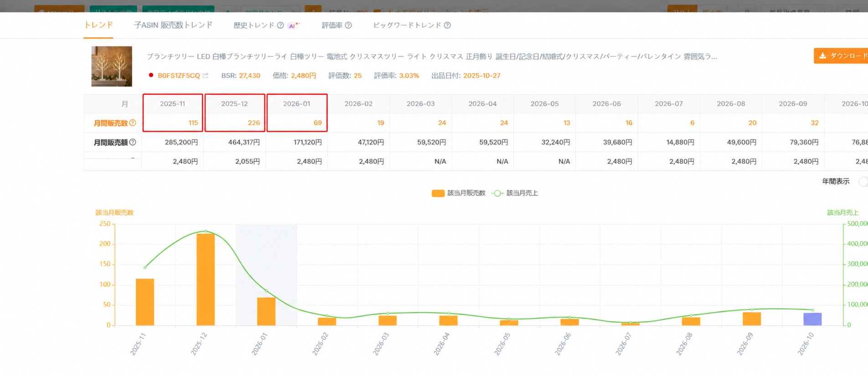Open the 歴史トレンド tab
Image resolution: width=868 pixels, height=376 pixels.
pyautogui.click(x=254, y=26)
